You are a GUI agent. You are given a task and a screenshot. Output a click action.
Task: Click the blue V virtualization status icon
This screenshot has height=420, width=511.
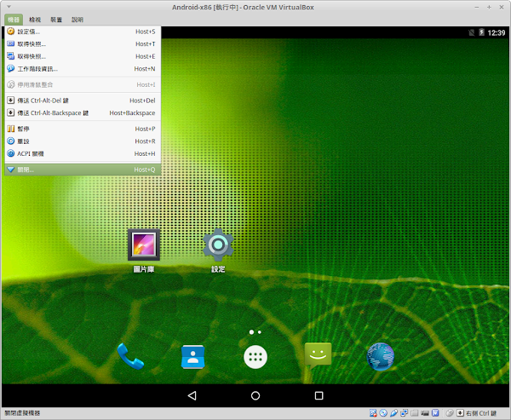(435, 413)
